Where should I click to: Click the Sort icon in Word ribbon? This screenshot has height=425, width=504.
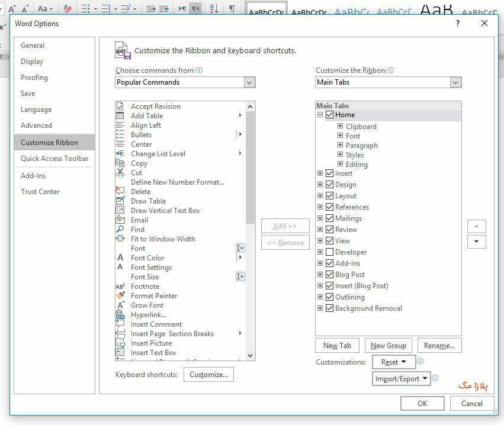[214, 9]
